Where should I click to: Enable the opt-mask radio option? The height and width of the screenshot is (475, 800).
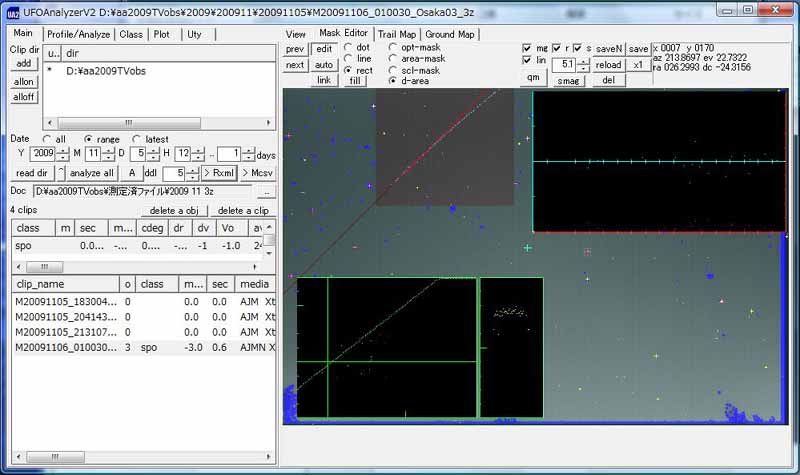(393, 47)
